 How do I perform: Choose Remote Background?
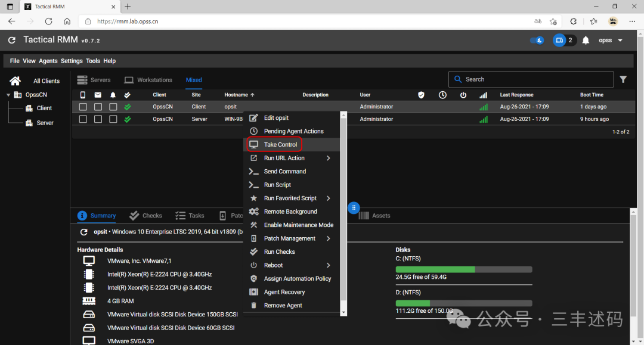292,212
